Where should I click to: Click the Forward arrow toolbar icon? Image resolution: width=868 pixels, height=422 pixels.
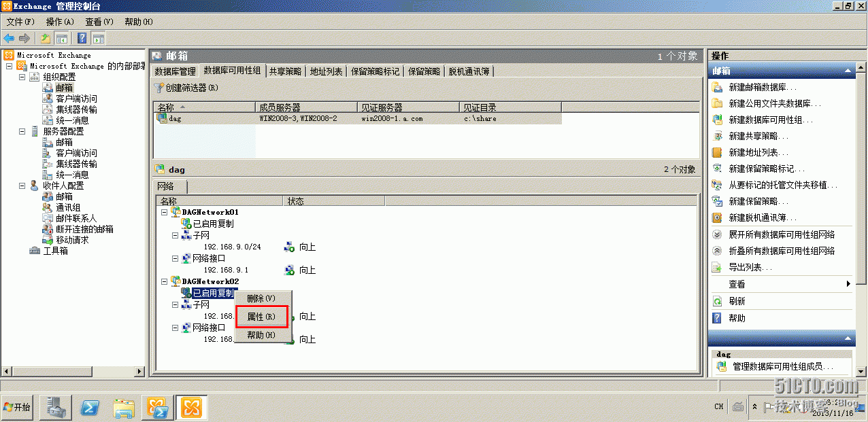pyautogui.click(x=24, y=38)
